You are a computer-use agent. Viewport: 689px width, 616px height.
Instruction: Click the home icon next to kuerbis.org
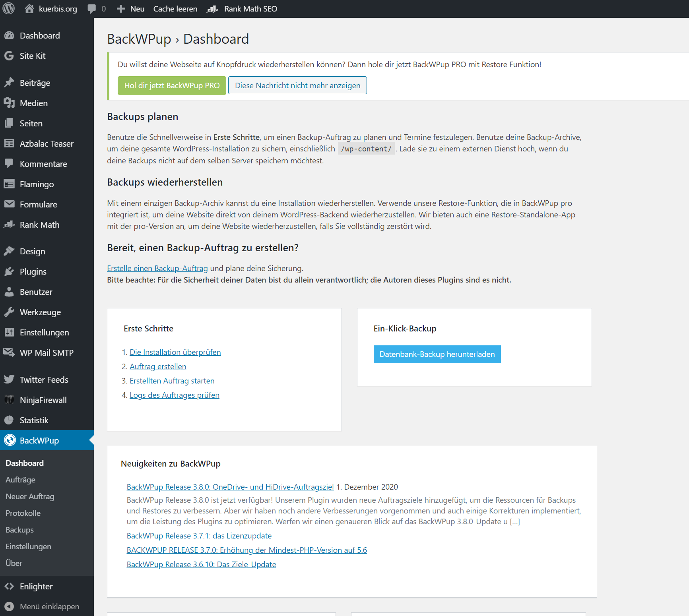coord(29,8)
